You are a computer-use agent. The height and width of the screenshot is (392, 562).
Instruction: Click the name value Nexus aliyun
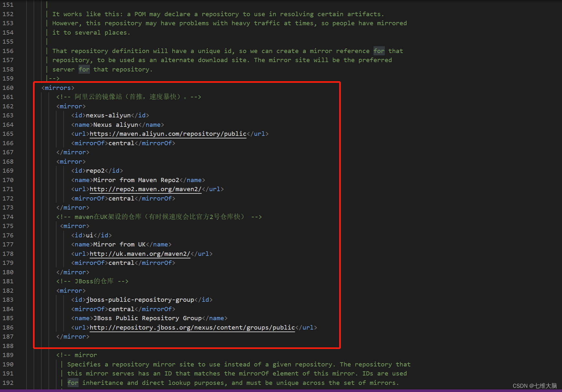[x=116, y=125]
